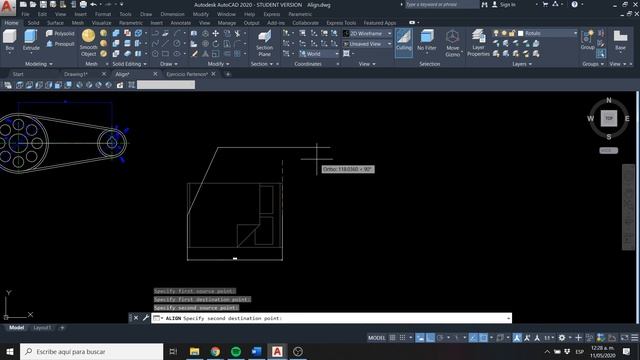This screenshot has height=360, width=640.
Task: Open the Annotate ribbon tab
Action: pos(180,23)
